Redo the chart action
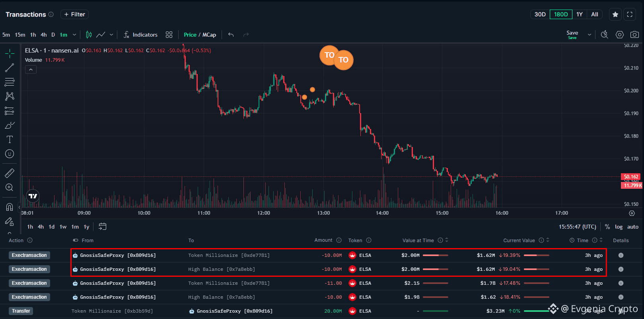Viewport: 644px width, 319px height. pos(246,35)
